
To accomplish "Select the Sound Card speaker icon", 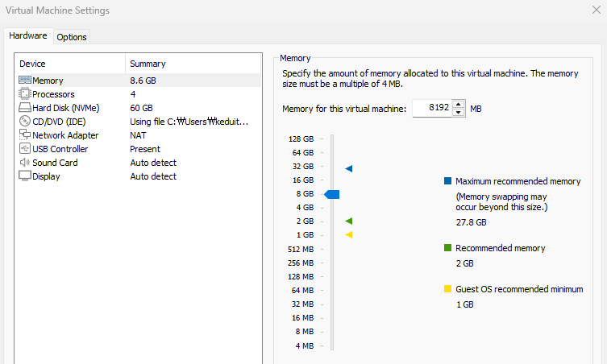I will [25, 163].
